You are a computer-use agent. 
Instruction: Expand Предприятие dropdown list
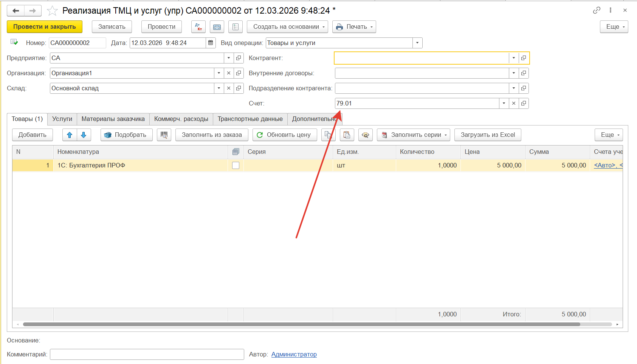click(x=229, y=58)
